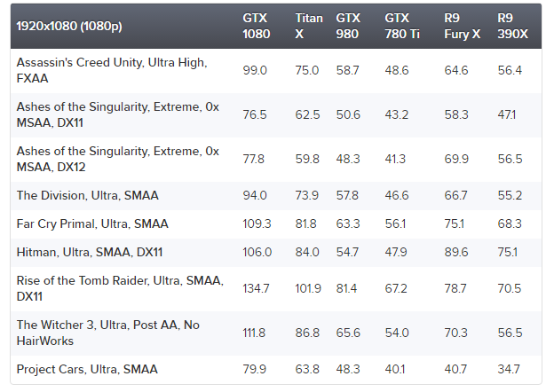Click the R9 Fury X column header
This screenshot has width=554, height=392.
[x=461, y=26]
